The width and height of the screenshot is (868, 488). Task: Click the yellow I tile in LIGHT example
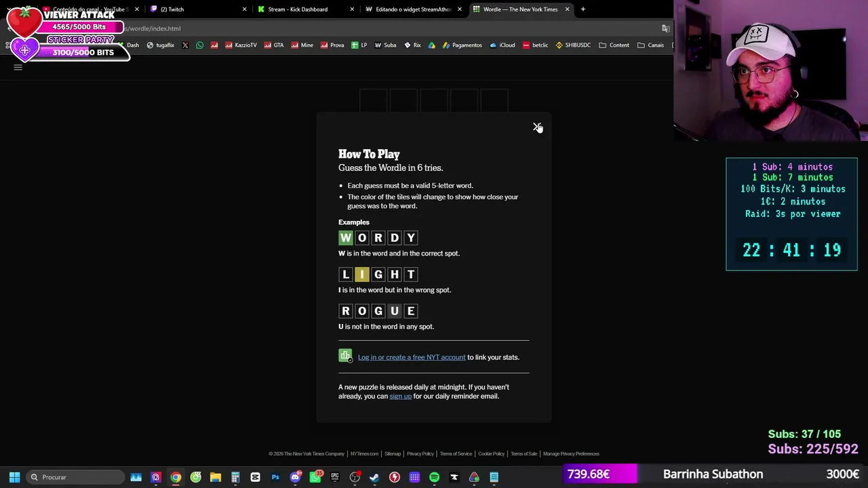362,274
